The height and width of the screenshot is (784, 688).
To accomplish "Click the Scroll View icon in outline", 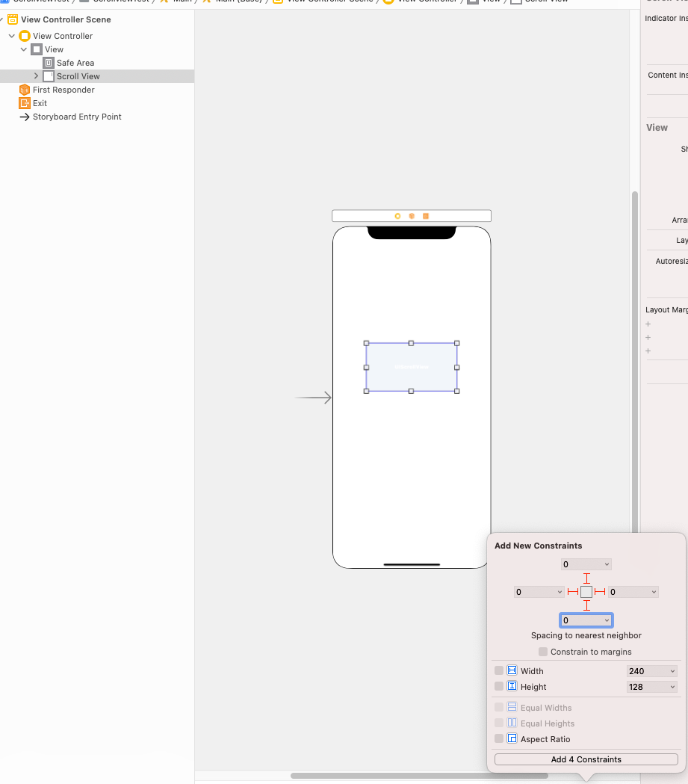I will click(x=49, y=76).
